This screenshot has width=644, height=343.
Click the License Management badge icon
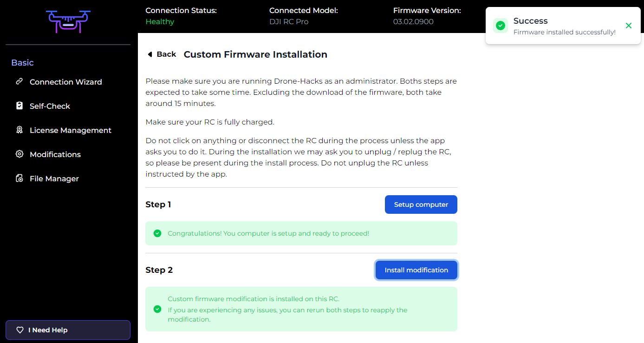click(x=20, y=130)
